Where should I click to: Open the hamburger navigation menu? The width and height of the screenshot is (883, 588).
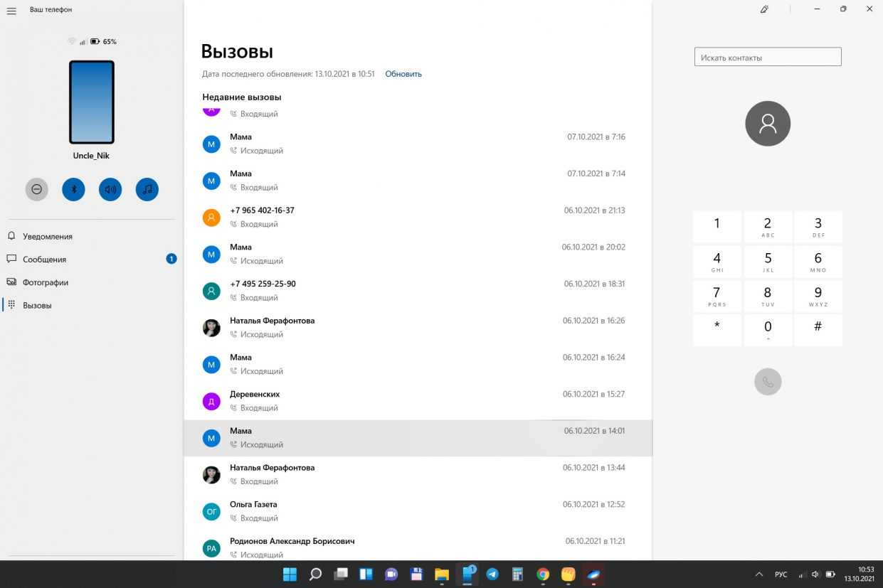tap(11, 11)
